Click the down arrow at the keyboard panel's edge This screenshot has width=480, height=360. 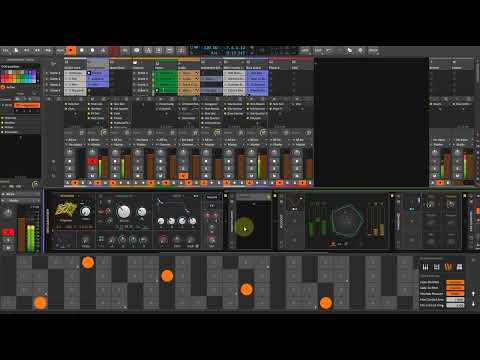tap(473, 304)
